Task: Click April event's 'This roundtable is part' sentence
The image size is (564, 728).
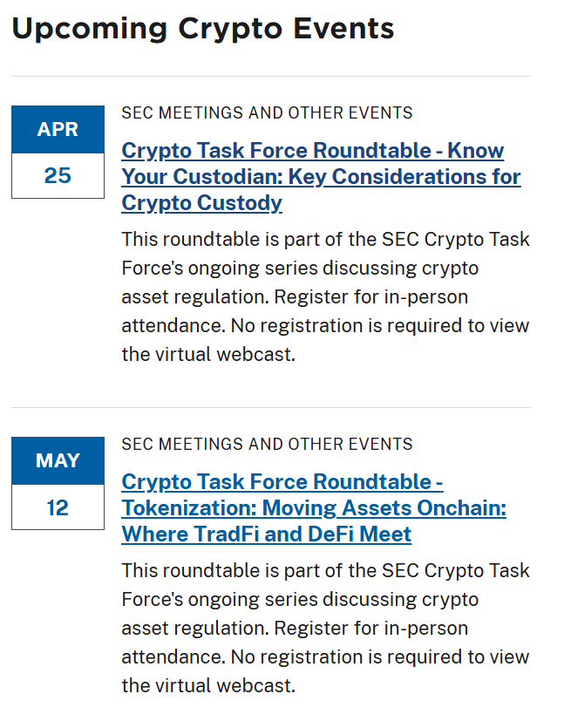Action: [x=262, y=240]
